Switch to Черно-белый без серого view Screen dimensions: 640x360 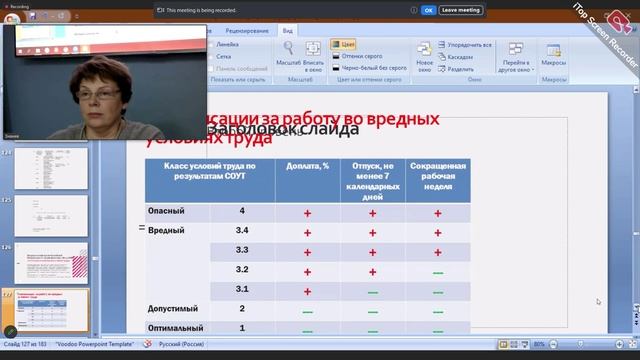pos(369,68)
